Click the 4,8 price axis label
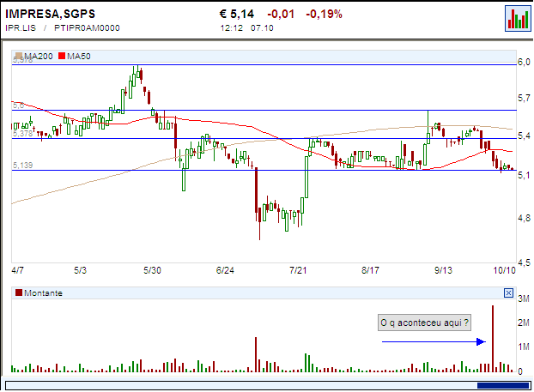 524,218
